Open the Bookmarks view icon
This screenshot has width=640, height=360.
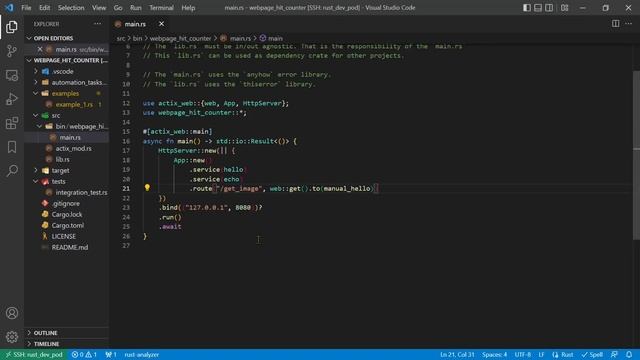pos(12,147)
